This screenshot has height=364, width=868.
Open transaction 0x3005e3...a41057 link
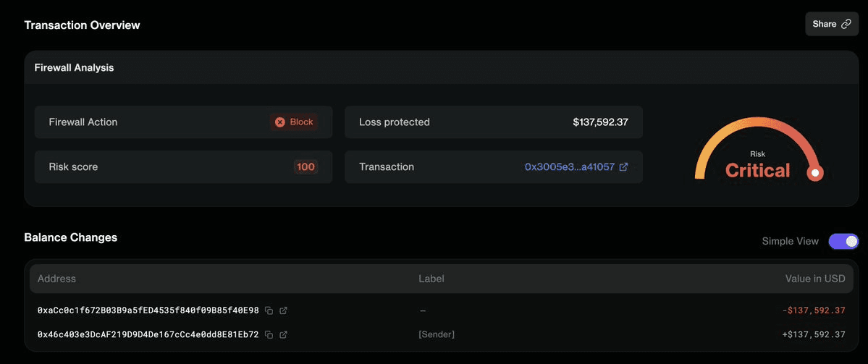click(569, 167)
